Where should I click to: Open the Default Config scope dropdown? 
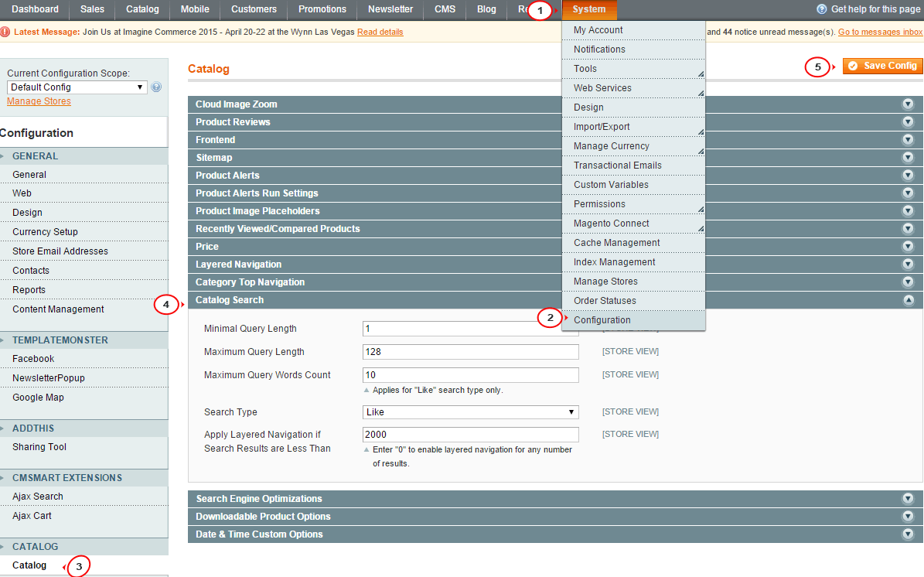[x=76, y=87]
